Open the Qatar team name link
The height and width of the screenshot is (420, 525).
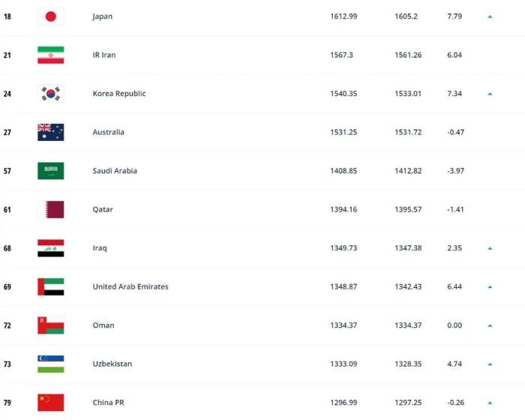point(103,209)
